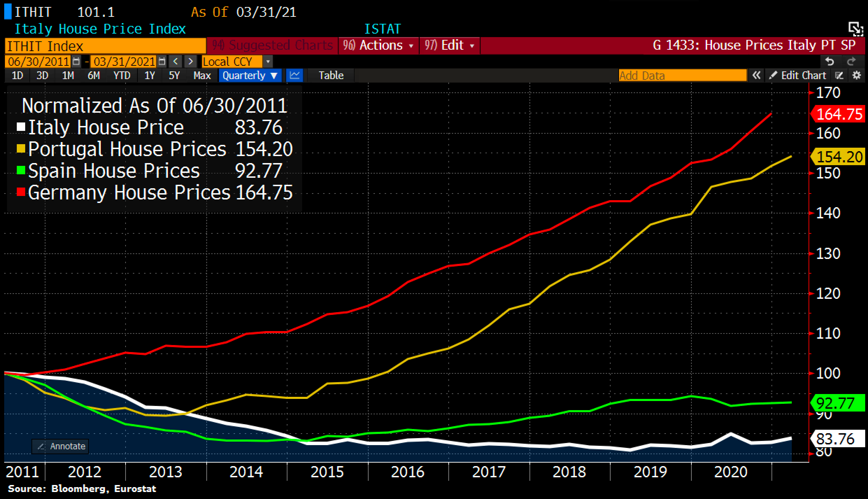Click the pop-out window icon
The image size is (868, 499).
(855, 29)
